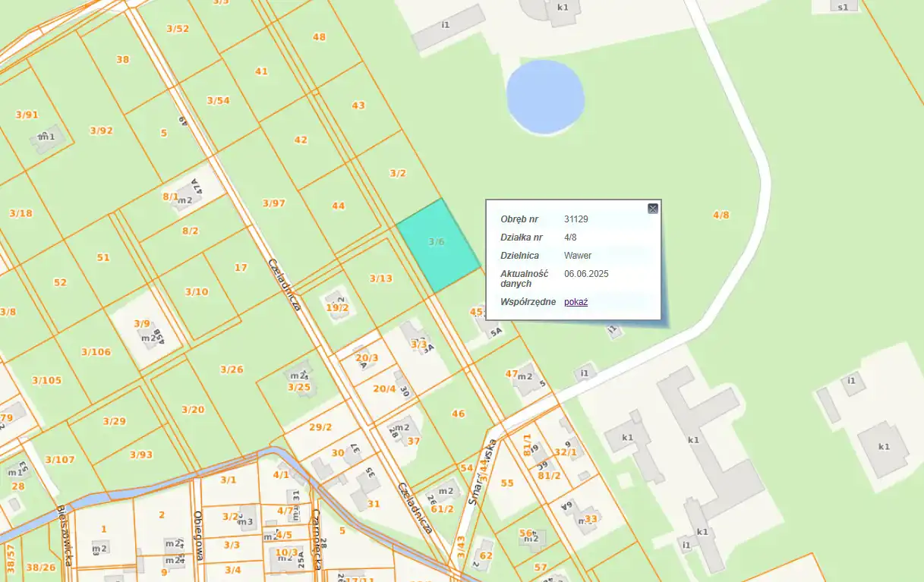Click parcel 46 near Smardzewska street
924x582 pixels.
[x=458, y=414]
